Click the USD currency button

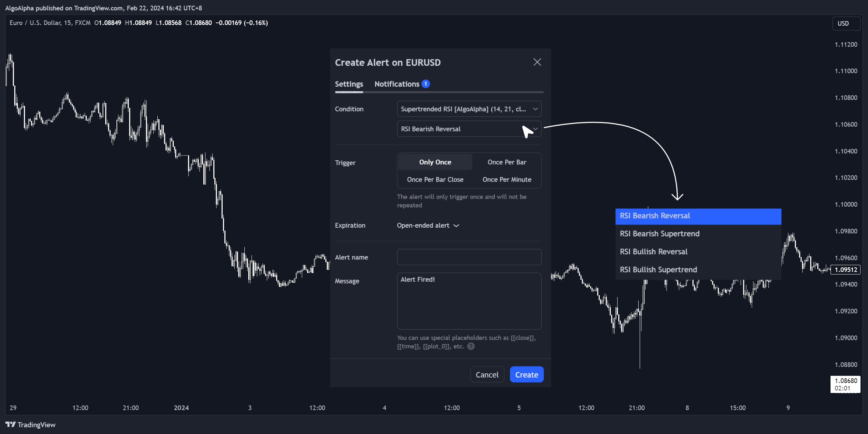pos(846,23)
